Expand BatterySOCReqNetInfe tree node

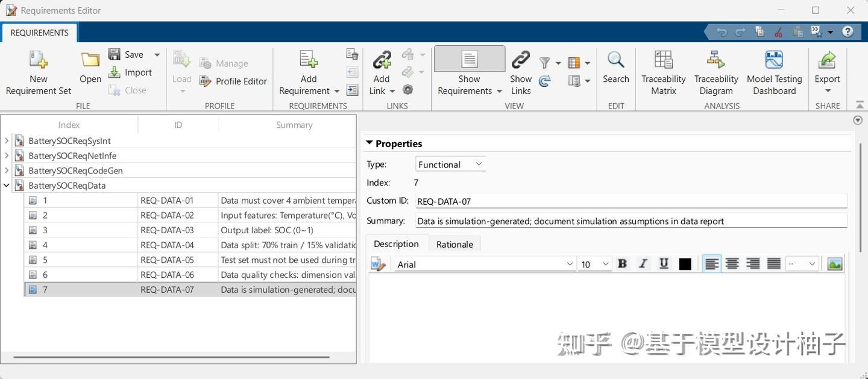(7, 155)
